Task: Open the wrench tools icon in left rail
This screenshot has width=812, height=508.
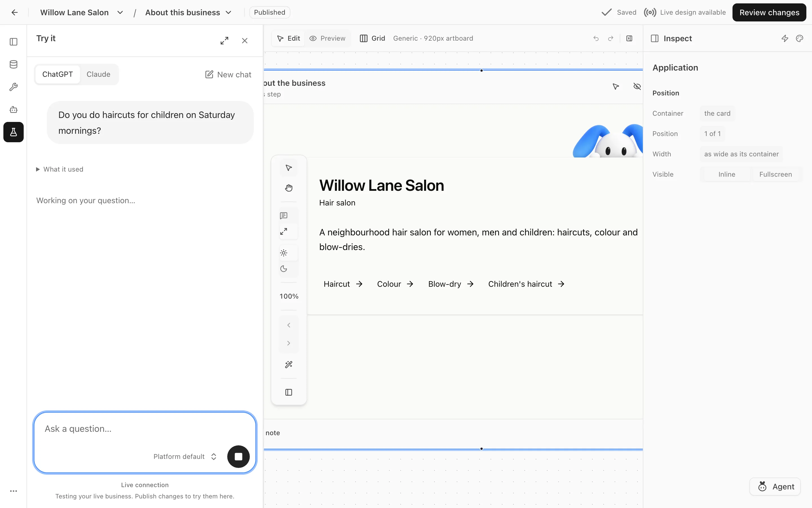Action: 14,87
